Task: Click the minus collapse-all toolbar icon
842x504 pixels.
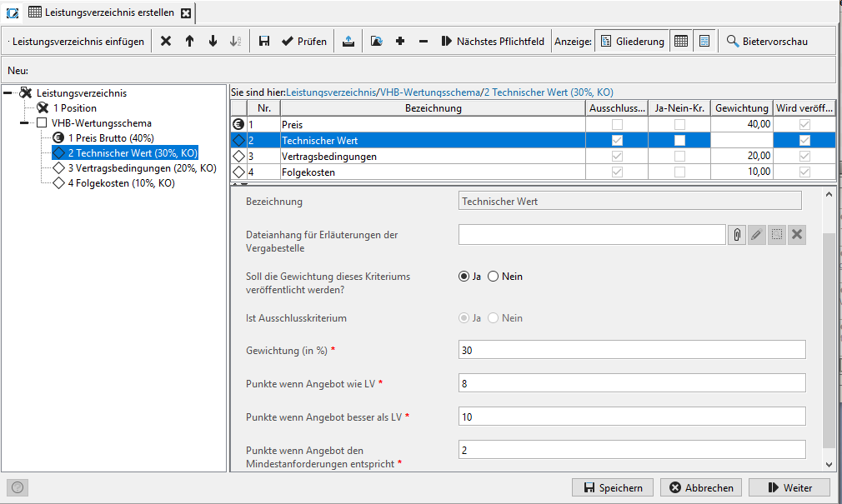Action: point(424,41)
